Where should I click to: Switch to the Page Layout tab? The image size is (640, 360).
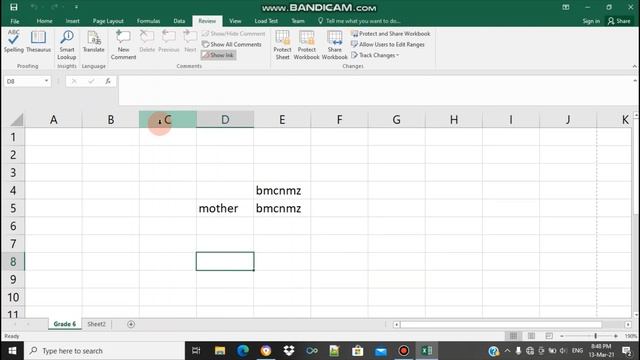tap(108, 21)
